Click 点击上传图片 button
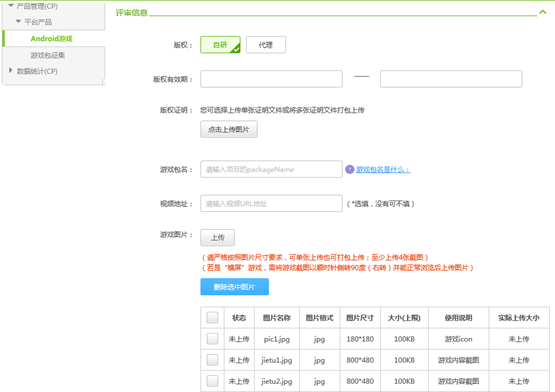Viewport: 555px width, 392px height. [229, 129]
